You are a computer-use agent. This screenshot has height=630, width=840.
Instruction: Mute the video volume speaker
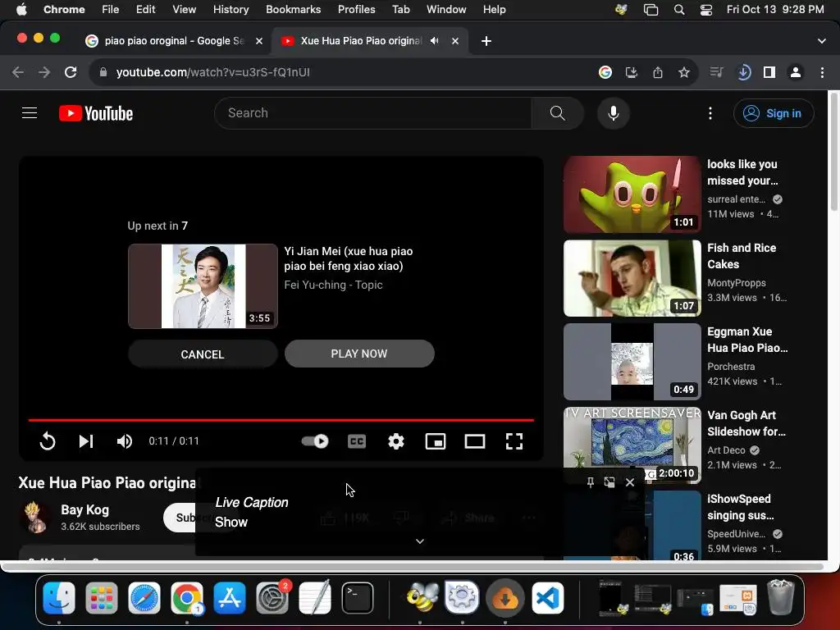[125, 441]
